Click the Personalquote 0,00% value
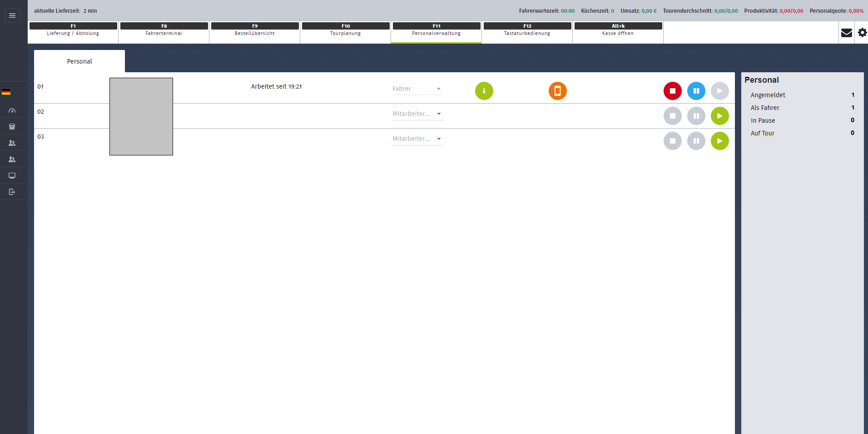Screen dimensions: 868x434 [x=856, y=11]
